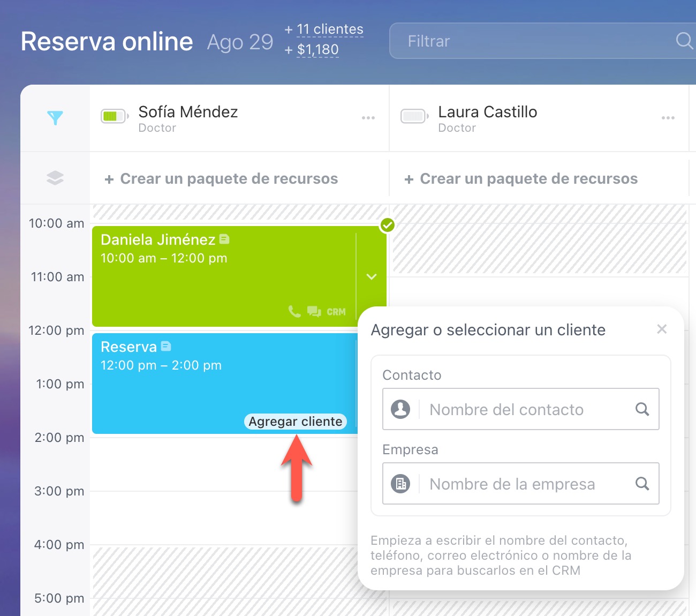The image size is (696, 616).
Task: Open Laura Castillo three-dot options menu
Action: (x=668, y=118)
